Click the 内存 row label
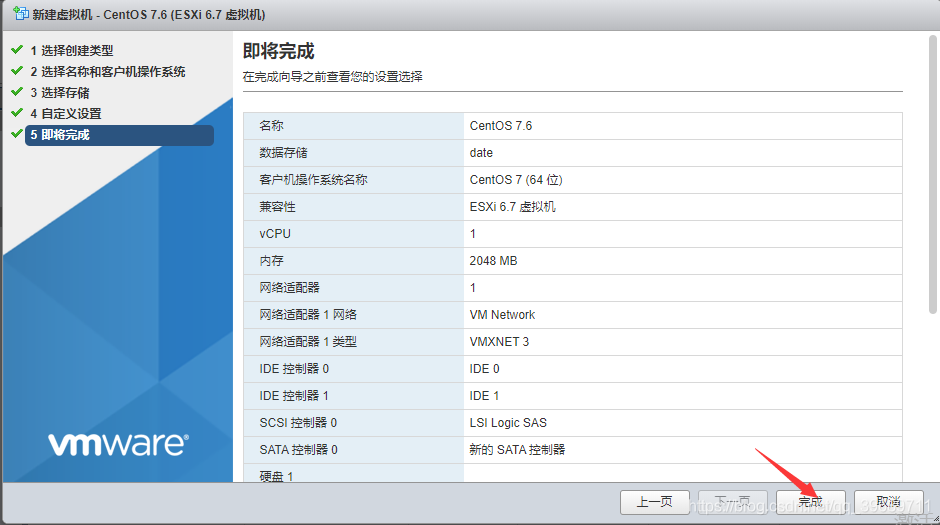Image resolution: width=940 pixels, height=525 pixels. coord(271,261)
